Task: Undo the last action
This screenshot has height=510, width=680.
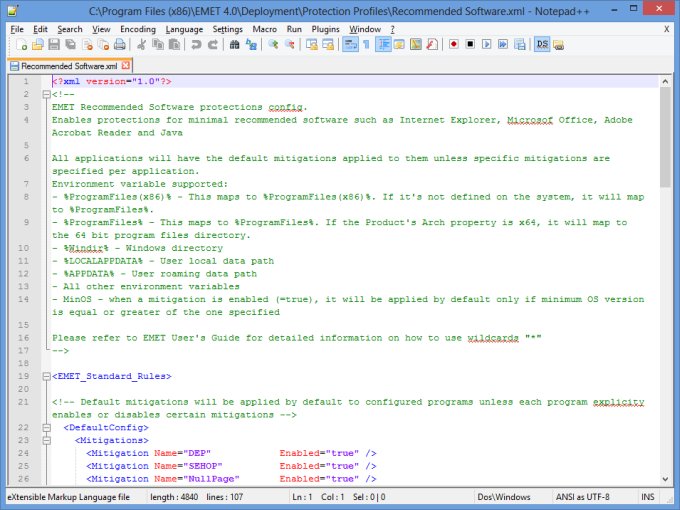Action: 196,44
